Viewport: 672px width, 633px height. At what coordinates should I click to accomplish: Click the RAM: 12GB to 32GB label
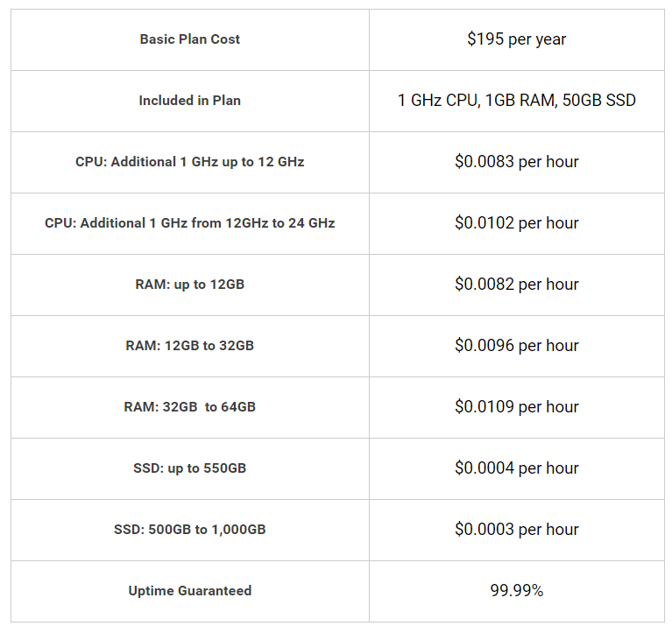click(x=190, y=346)
